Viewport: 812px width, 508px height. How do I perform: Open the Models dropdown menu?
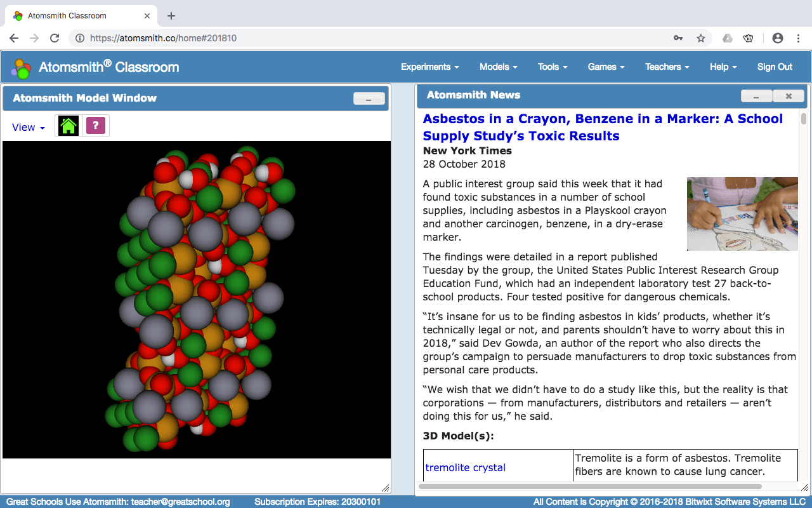point(499,67)
